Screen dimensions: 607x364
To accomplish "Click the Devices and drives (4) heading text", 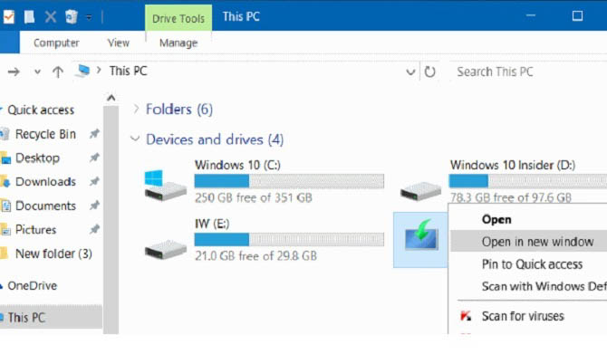I will [x=215, y=139].
